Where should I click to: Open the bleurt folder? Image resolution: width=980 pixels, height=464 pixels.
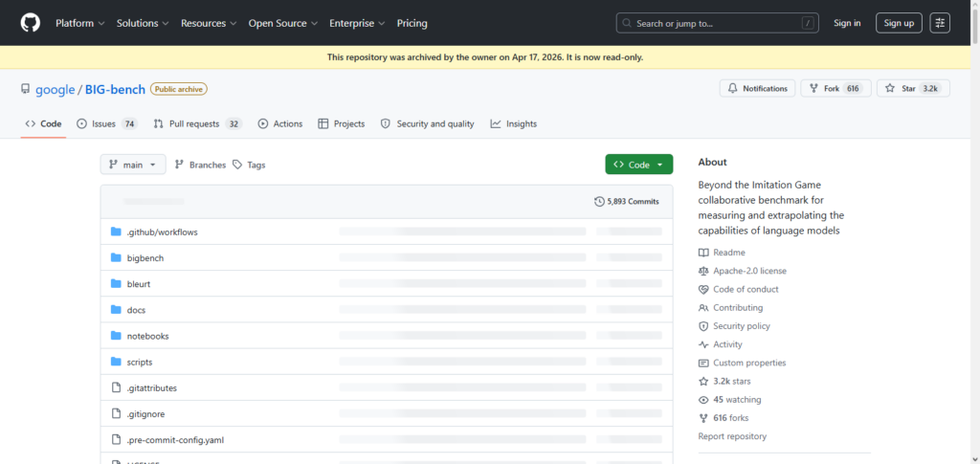click(139, 283)
